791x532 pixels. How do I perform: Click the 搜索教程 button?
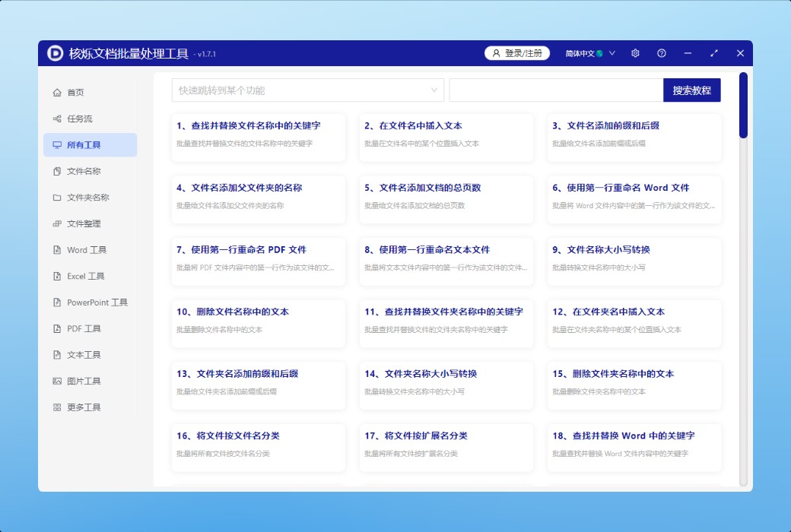[x=691, y=90]
